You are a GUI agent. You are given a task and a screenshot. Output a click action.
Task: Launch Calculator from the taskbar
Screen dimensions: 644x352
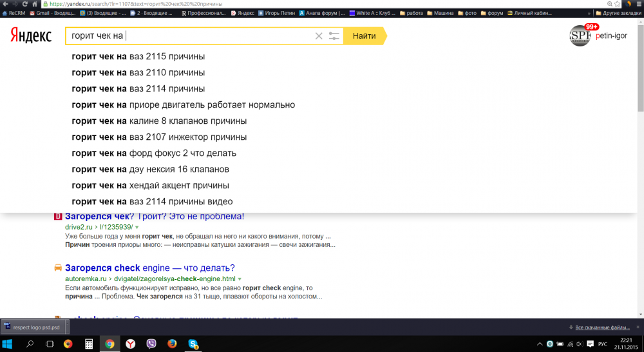coord(89,344)
